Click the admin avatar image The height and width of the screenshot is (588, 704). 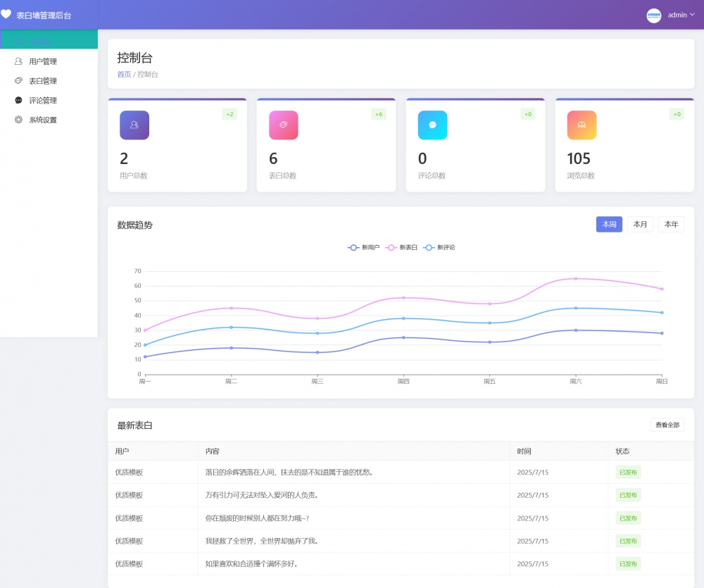tap(654, 15)
